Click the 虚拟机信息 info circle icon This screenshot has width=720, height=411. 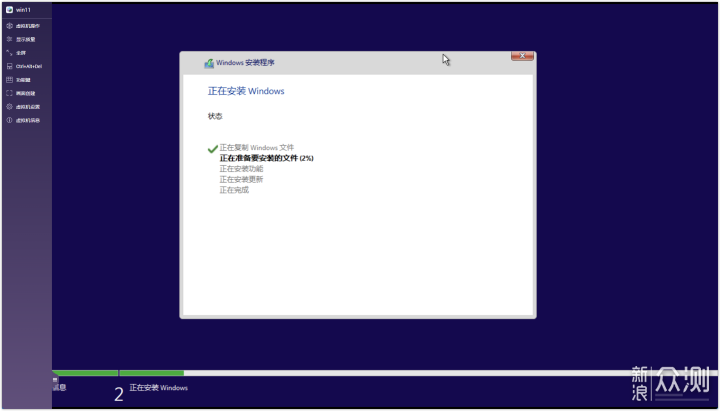[x=9, y=120]
